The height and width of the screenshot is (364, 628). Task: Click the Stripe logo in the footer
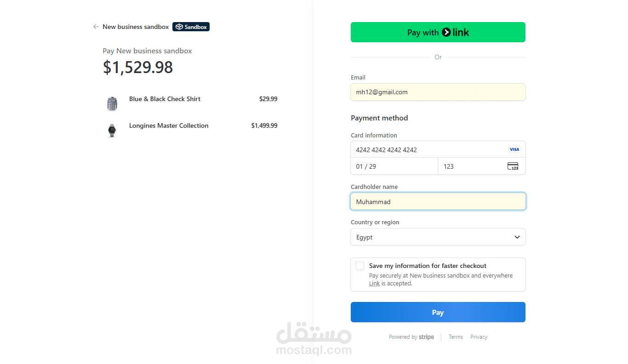click(x=426, y=337)
